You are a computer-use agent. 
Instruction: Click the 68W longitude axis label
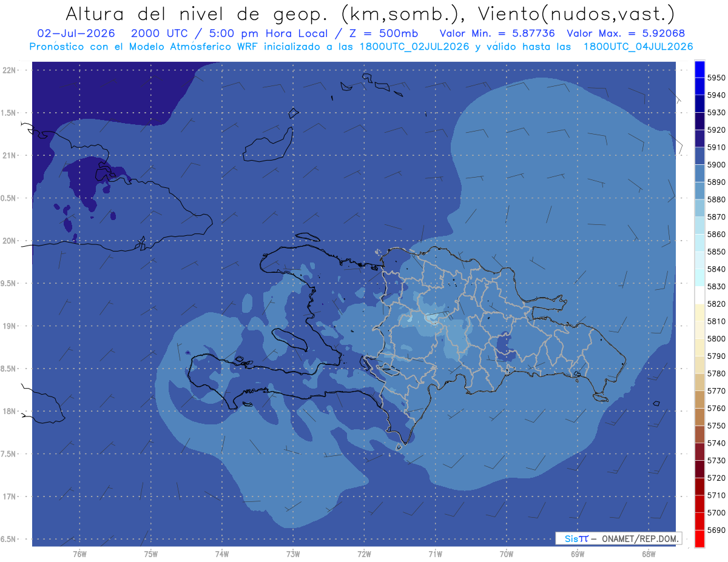click(649, 554)
